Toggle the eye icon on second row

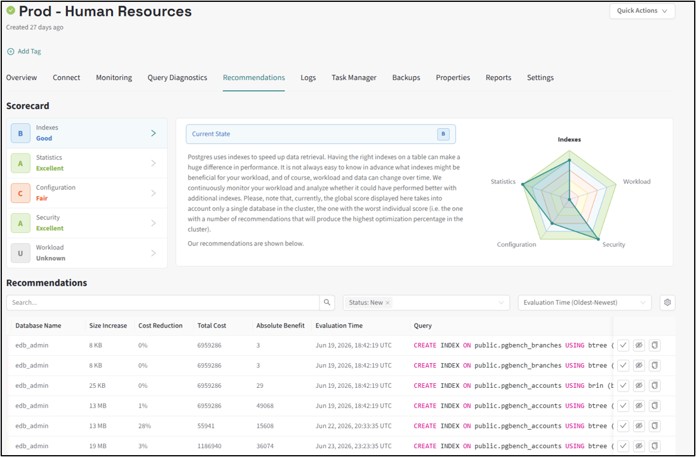pos(639,366)
